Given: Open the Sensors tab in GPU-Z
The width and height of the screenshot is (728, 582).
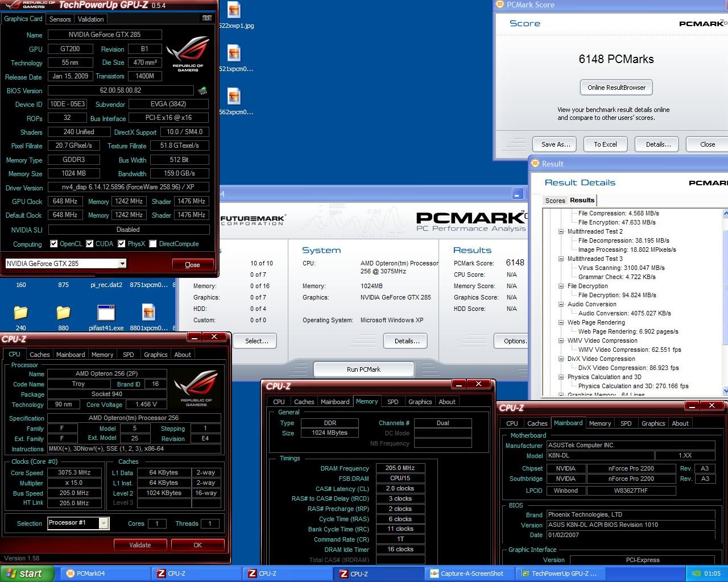Looking at the screenshot, I should tap(60, 19).
